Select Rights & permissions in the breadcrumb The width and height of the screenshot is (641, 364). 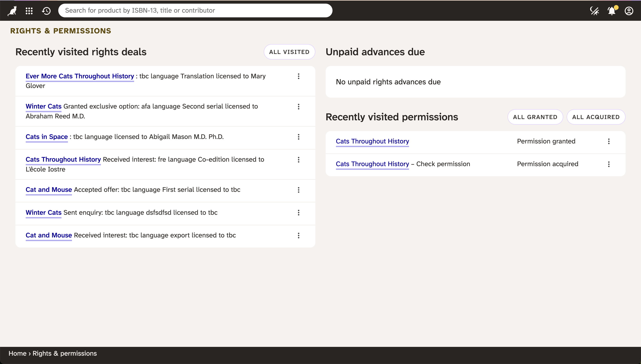(x=65, y=353)
